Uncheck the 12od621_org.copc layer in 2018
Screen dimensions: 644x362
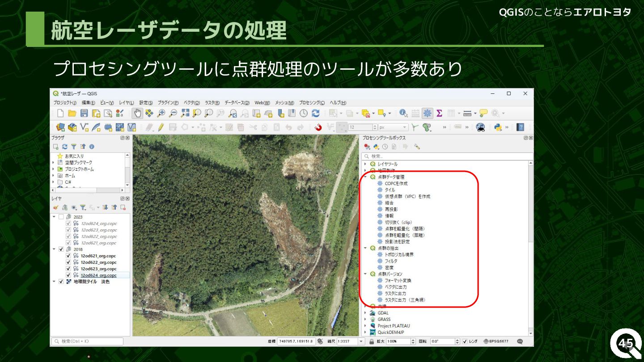(x=68, y=256)
